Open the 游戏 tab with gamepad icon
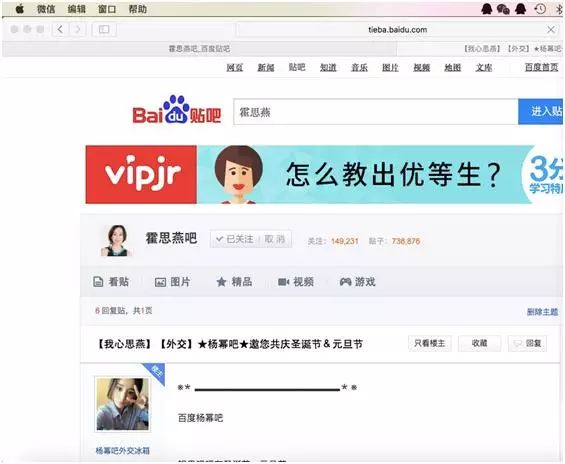 click(358, 282)
